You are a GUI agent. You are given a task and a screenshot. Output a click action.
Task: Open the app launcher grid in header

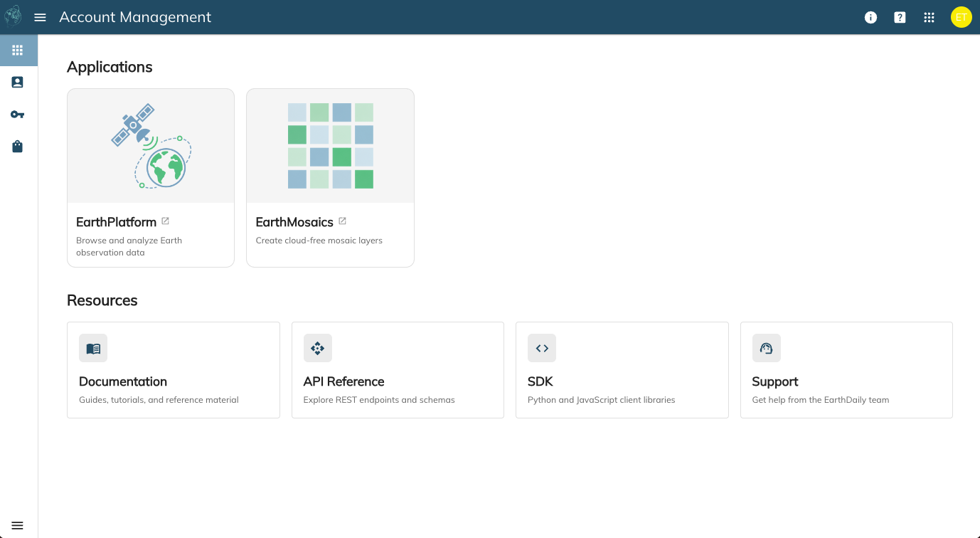pyautogui.click(x=929, y=17)
